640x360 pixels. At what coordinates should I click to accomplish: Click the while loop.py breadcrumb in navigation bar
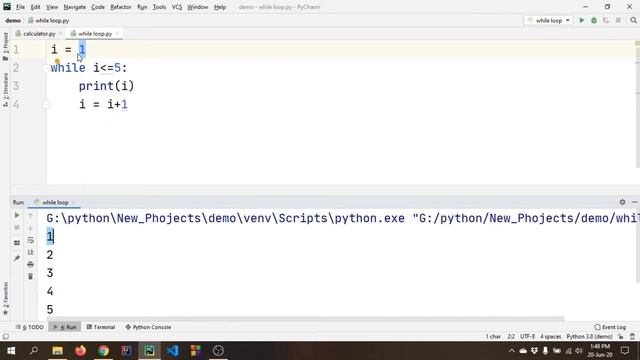(48, 20)
